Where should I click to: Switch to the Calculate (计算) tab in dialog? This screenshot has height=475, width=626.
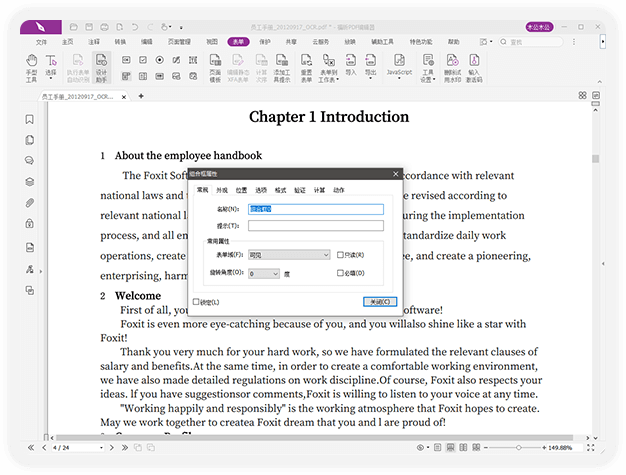coord(319,190)
